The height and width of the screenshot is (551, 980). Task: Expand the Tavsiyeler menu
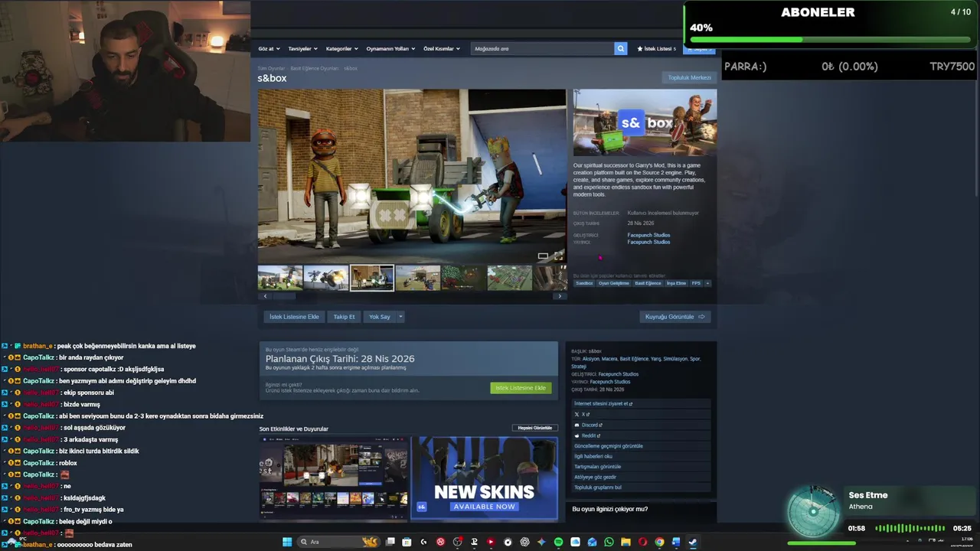click(302, 48)
